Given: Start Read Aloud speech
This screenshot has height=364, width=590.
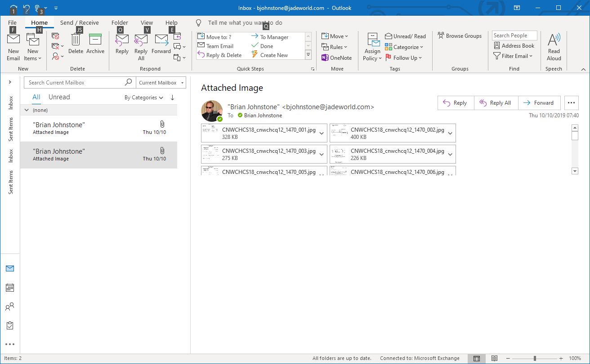Looking at the screenshot, I should (x=554, y=48).
